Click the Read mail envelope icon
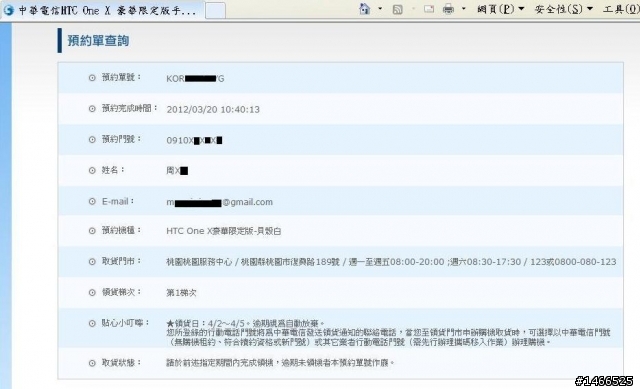The height and width of the screenshot is (389, 640). [x=429, y=9]
